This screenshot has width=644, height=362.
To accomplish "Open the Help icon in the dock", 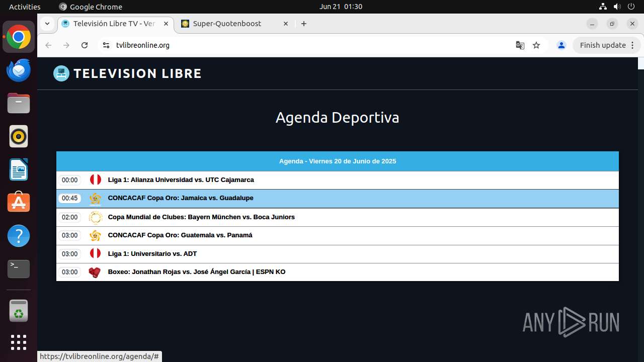I will (x=19, y=236).
